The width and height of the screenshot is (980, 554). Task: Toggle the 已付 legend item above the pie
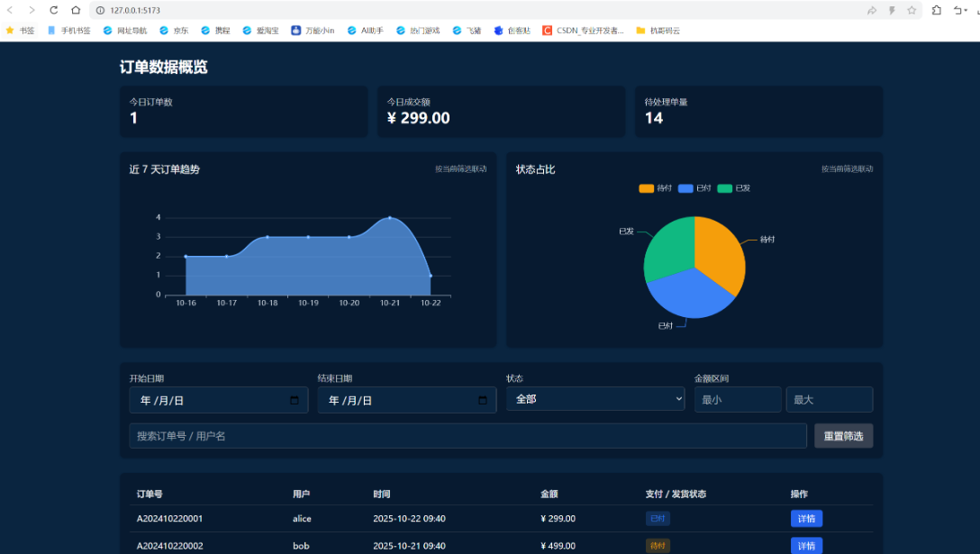click(694, 188)
